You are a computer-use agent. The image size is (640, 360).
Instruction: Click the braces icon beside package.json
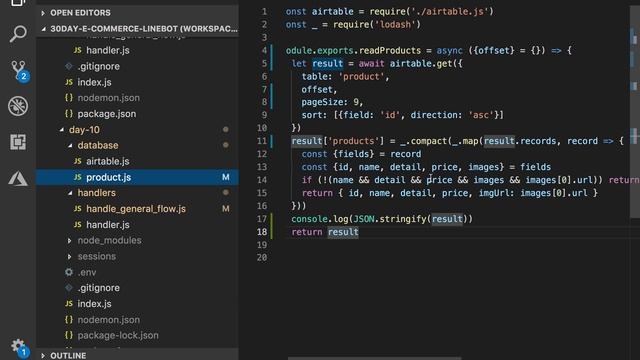69,113
